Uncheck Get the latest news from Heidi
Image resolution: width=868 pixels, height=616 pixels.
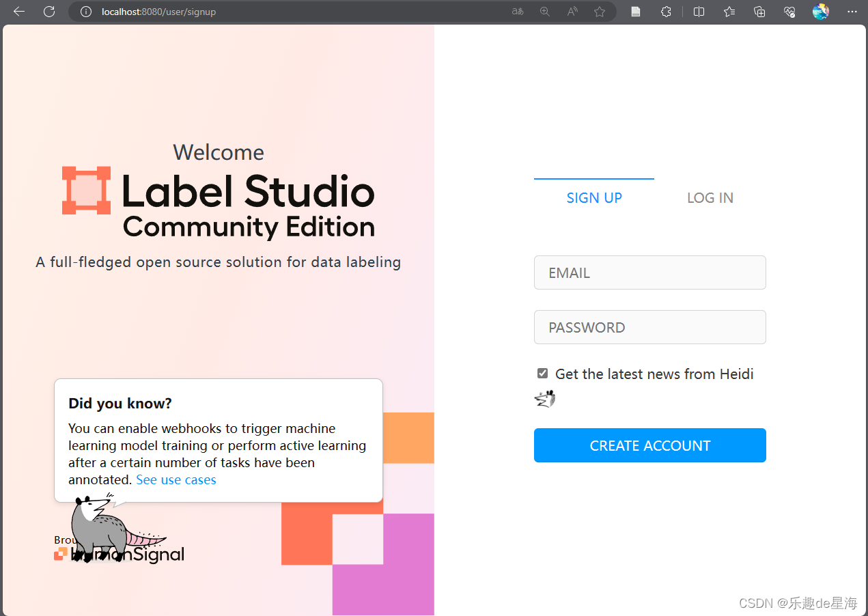pos(542,374)
